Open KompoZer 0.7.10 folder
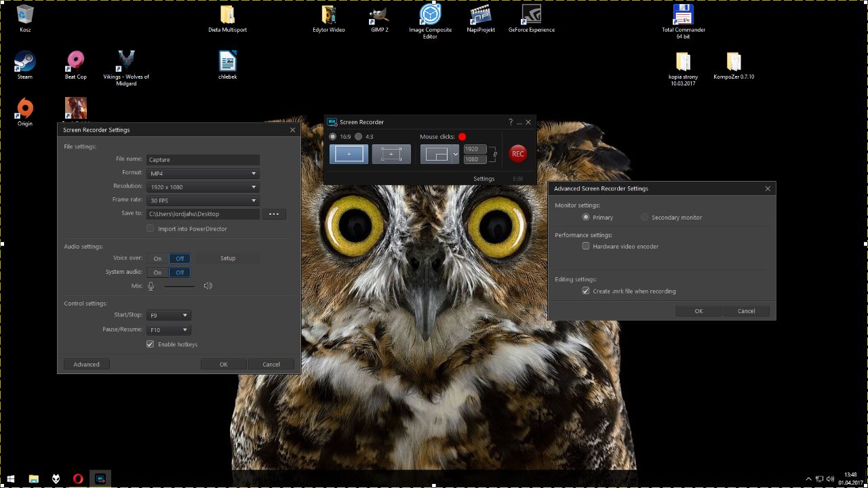 click(x=734, y=65)
